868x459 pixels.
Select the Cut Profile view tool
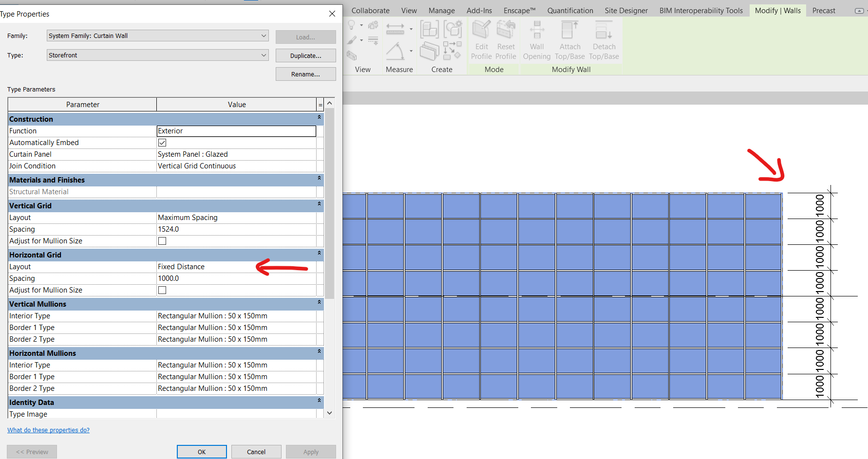click(x=351, y=55)
